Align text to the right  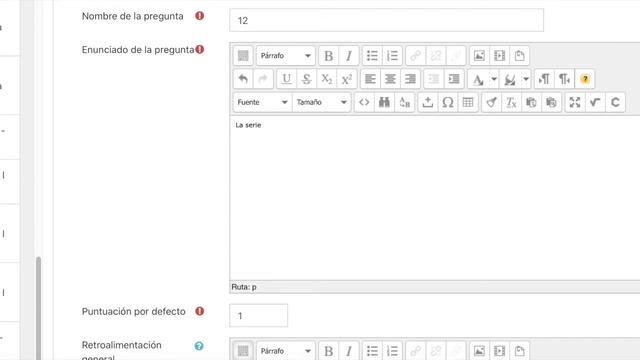coord(410,79)
